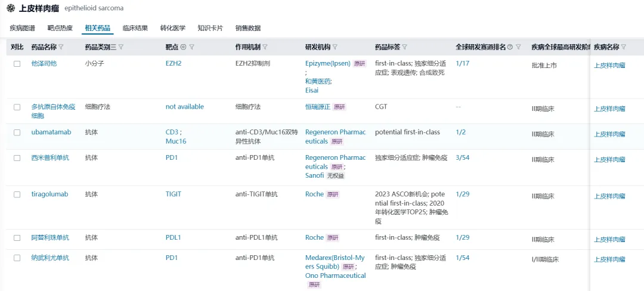Check the compare box for ubamatamab
This screenshot has height=291, width=644.
(17, 132)
